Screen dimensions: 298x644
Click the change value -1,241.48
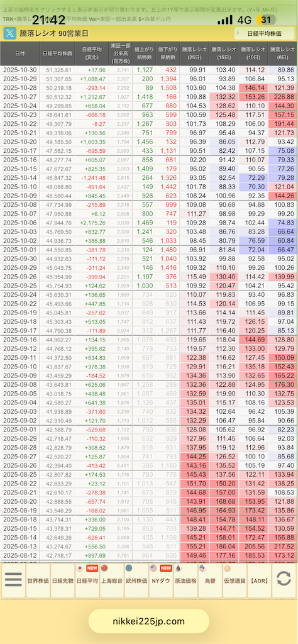[92, 178]
